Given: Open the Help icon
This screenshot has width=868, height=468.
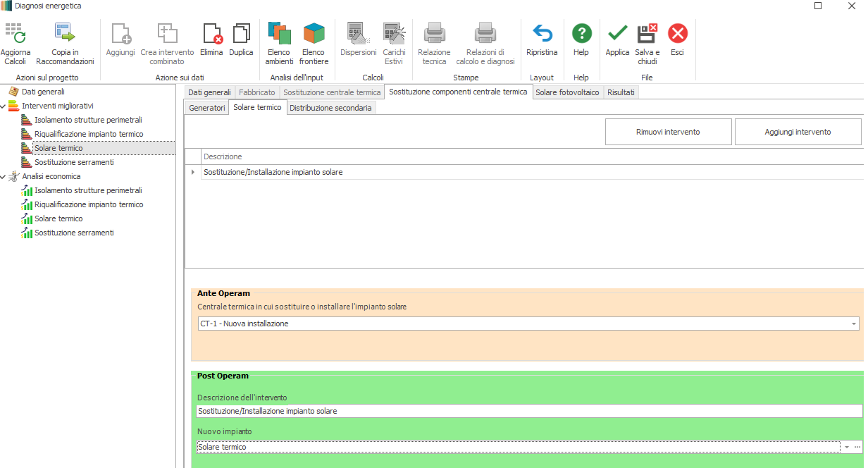Looking at the screenshot, I should click(581, 34).
